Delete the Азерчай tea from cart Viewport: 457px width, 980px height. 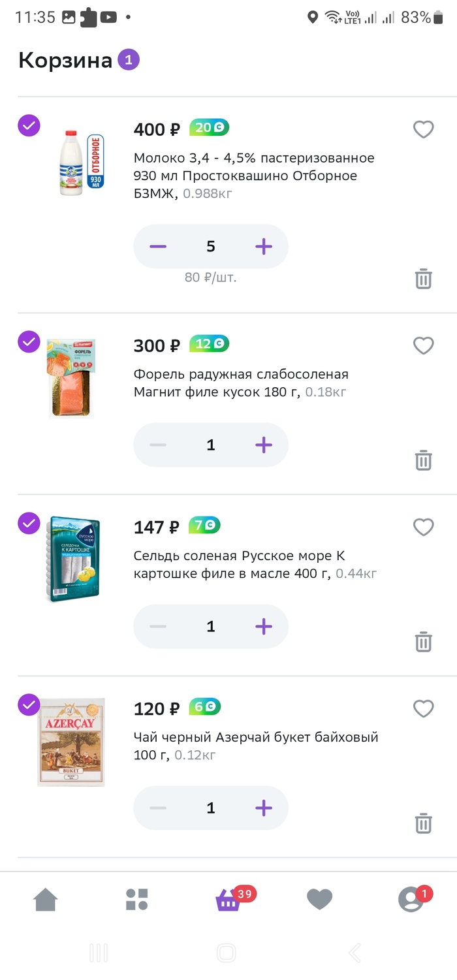pyautogui.click(x=424, y=823)
